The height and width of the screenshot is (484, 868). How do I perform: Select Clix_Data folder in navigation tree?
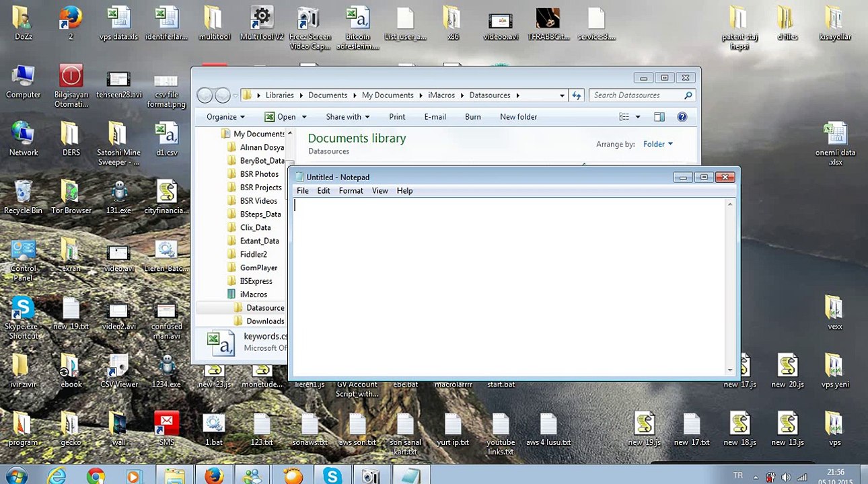click(x=255, y=228)
